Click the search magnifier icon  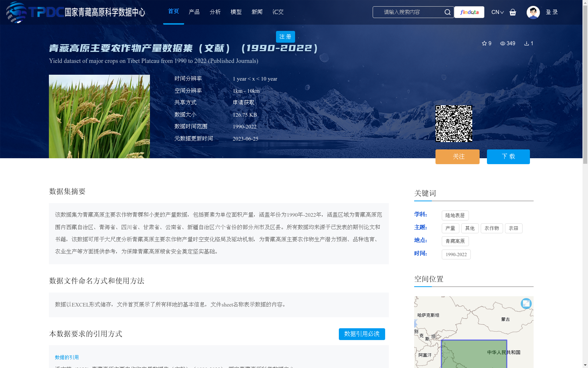[447, 12]
